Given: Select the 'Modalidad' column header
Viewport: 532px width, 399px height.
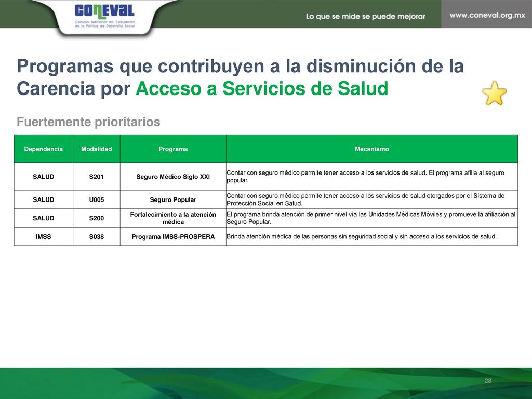Looking at the screenshot, I should pos(96,149).
